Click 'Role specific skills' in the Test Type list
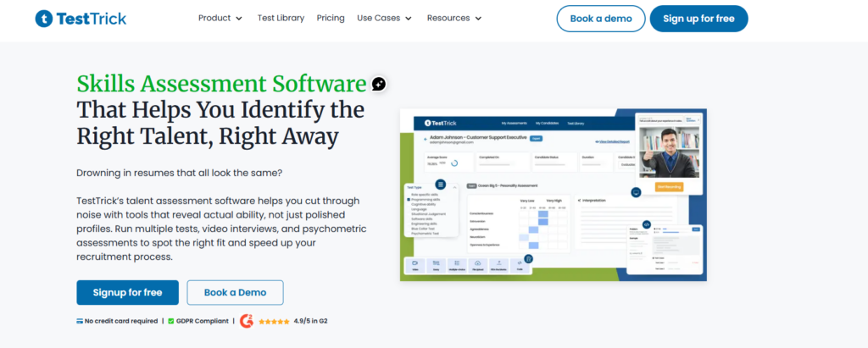Screen dimensions: 868x348 [x=426, y=195]
